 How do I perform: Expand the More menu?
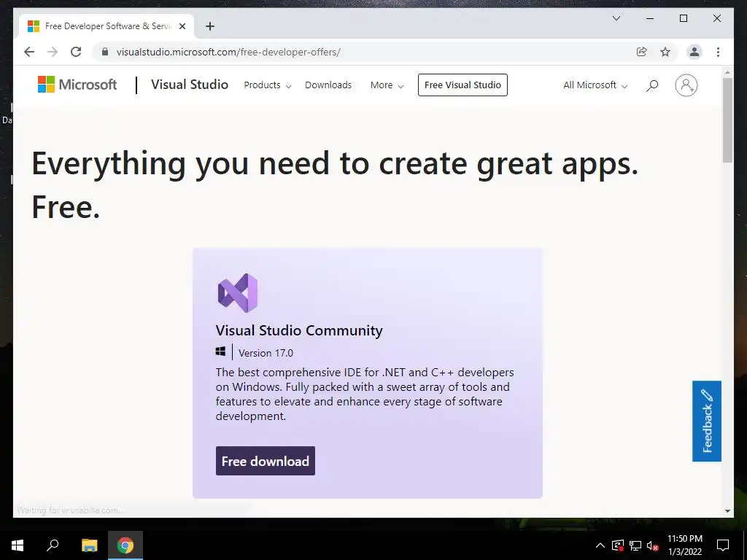click(x=387, y=85)
